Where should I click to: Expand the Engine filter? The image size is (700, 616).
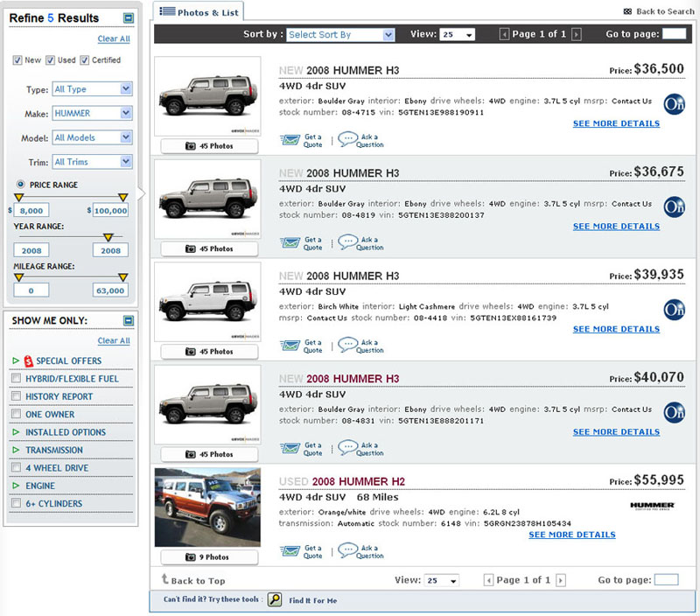pyautogui.click(x=16, y=486)
